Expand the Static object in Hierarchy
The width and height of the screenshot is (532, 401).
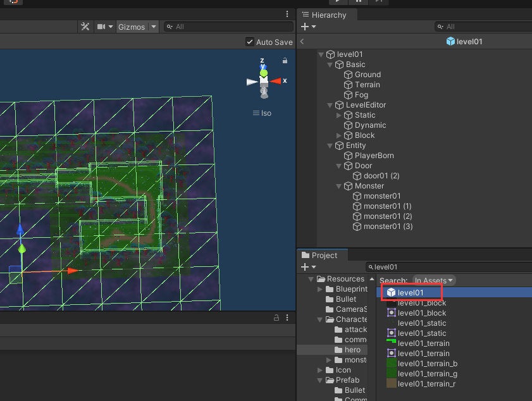coord(339,115)
